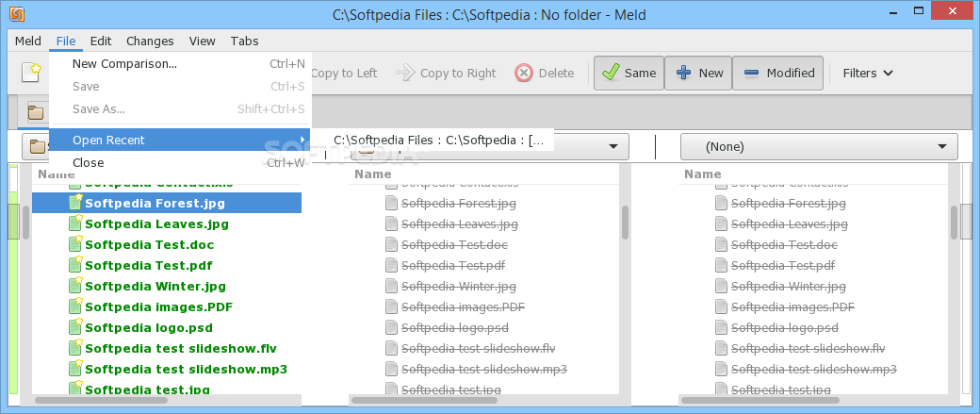The image size is (980, 414).
Task: Select Softpedia Leaves.jpg in the middle pane
Action: [x=460, y=224]
